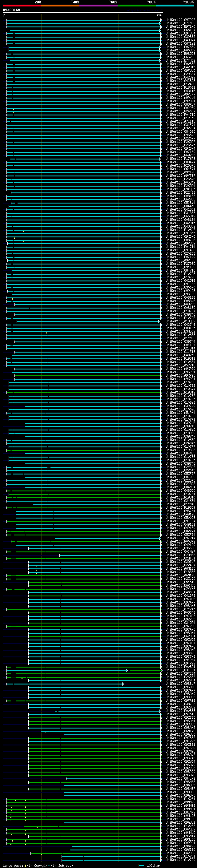Open hit UniRef100_P12468
197x868 pixels.
click(180, 84)
